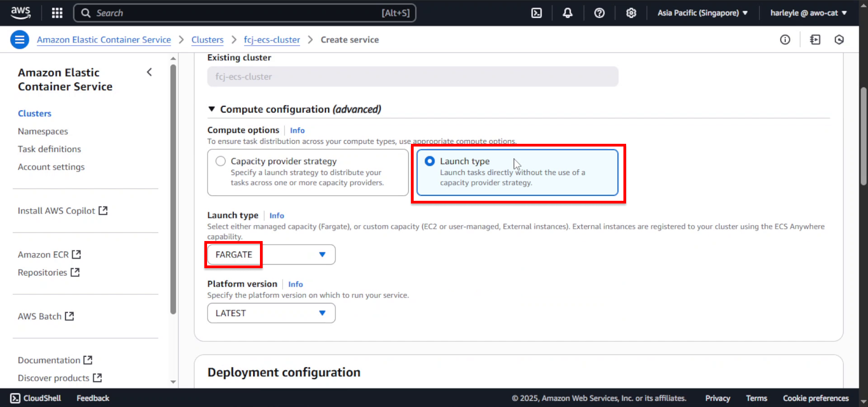Image resolution: width=868 pixels, height=407 pixels.
Task: Click the AWS search input field
Action: [x=245, y=13]
